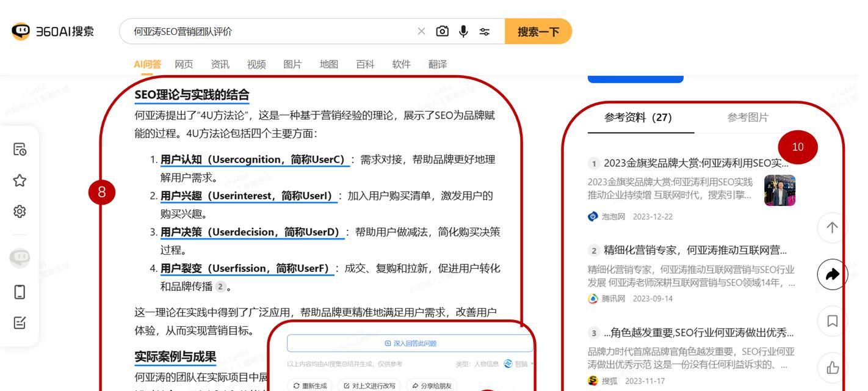Open favorites star icon in left sidebar
The width and height of the screenshot is (868, 391).
click(20, 180)
